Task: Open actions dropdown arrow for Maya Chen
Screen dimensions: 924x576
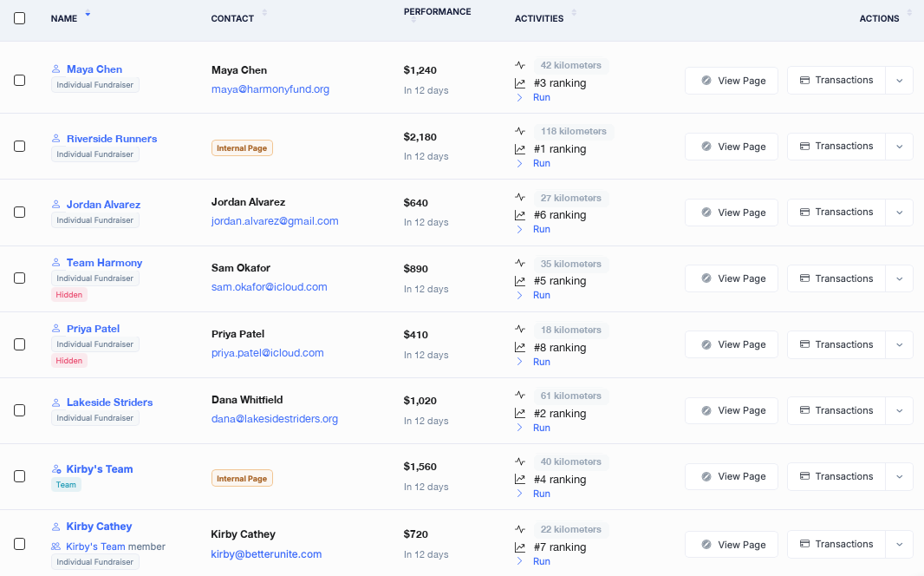Action: [899, 81]
